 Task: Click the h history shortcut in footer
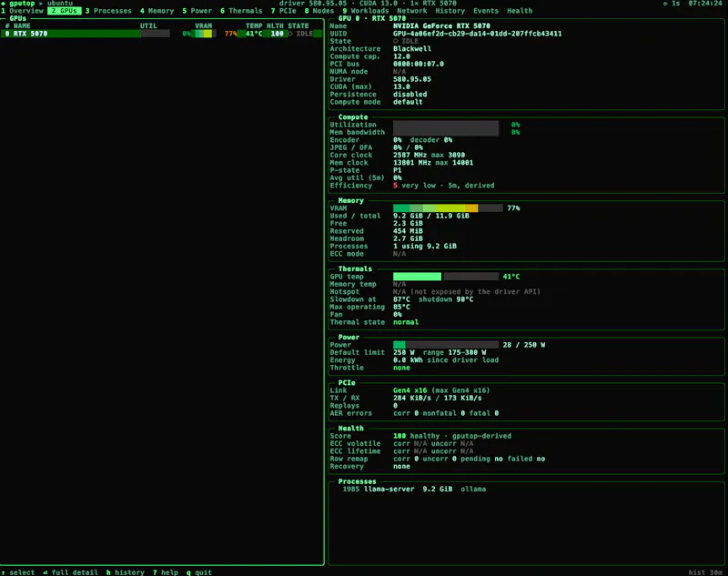(x=126, y=572)
